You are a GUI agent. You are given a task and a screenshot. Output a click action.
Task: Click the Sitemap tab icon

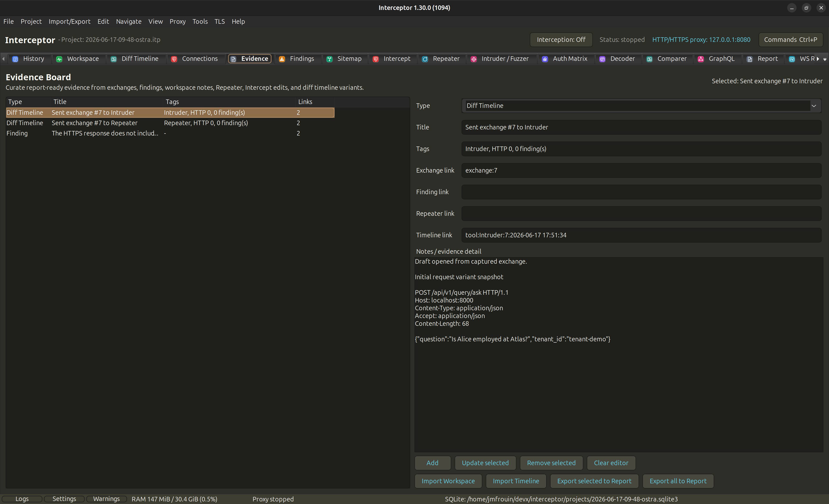click(329, 59)
